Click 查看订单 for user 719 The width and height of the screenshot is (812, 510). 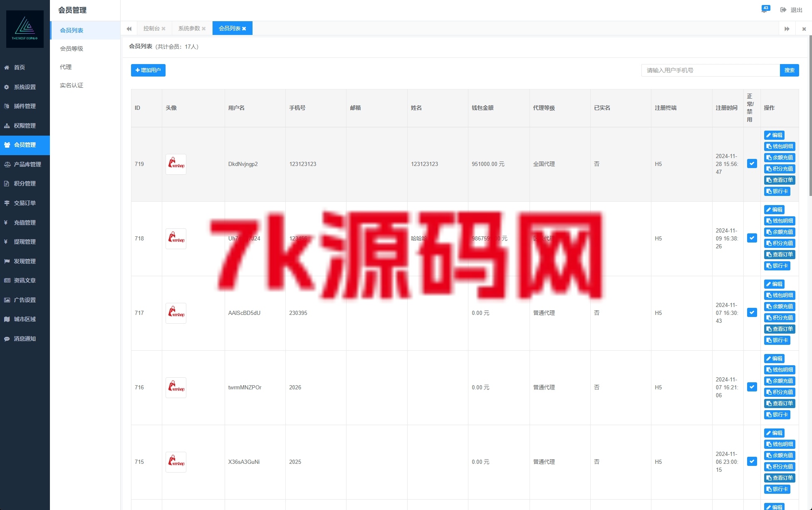point(780,180)
